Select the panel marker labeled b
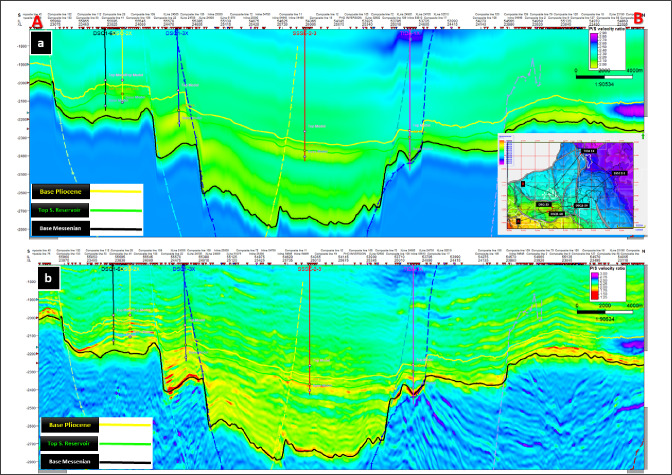Viewport: 672px width, 475px height. (x=48, y=278)
